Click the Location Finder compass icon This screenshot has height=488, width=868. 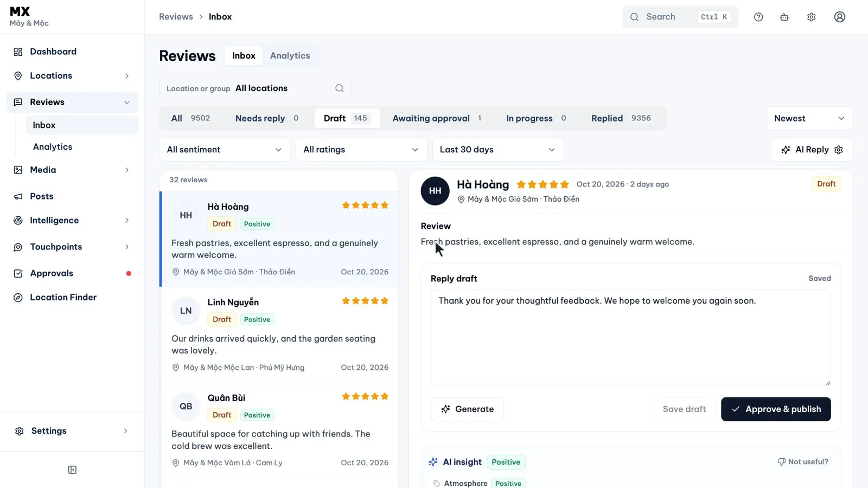[18, 297]
